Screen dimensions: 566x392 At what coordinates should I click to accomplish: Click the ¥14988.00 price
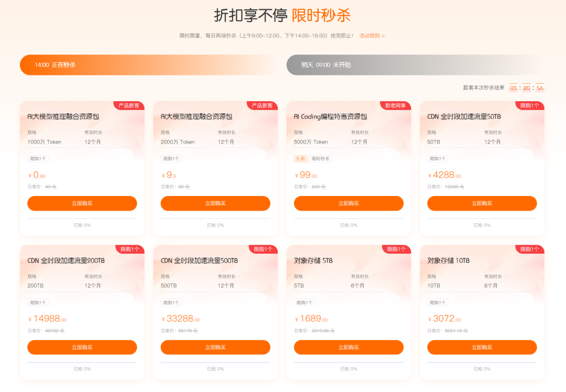click(47, 319)
